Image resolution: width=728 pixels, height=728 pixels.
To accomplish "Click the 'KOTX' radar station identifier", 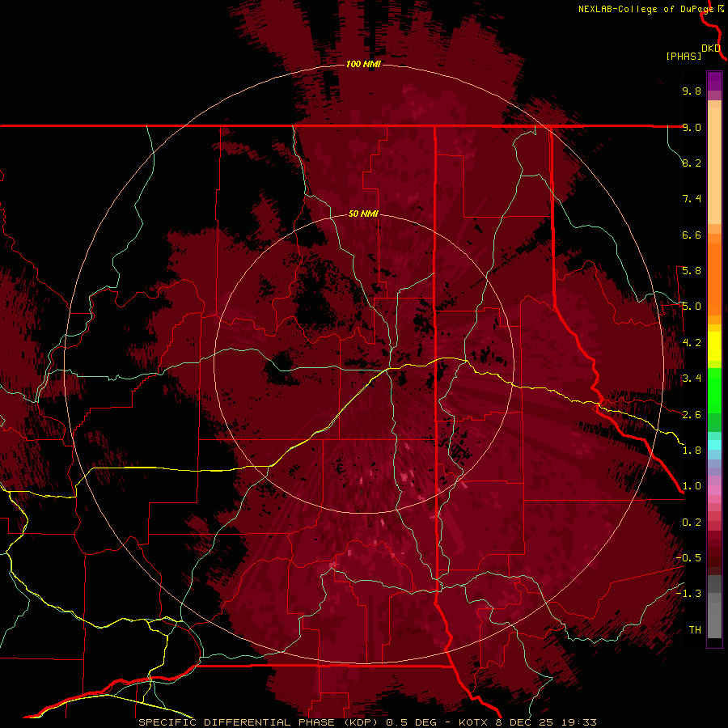I will point(473,722).
